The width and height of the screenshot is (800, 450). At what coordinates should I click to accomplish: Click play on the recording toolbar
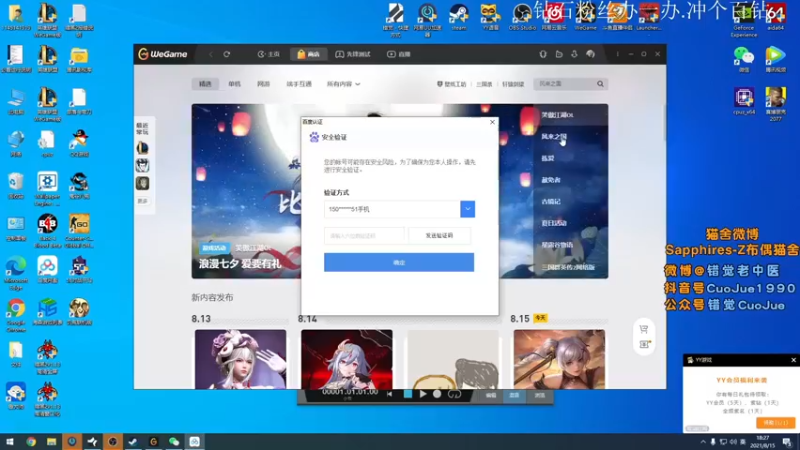423,394
